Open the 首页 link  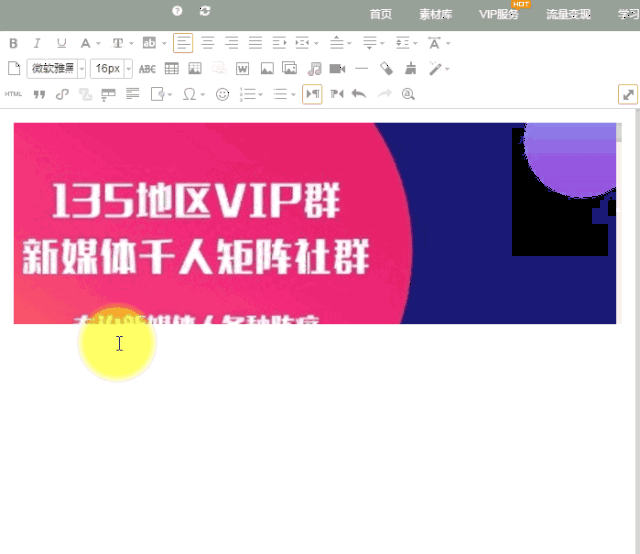tap(381, 15)
